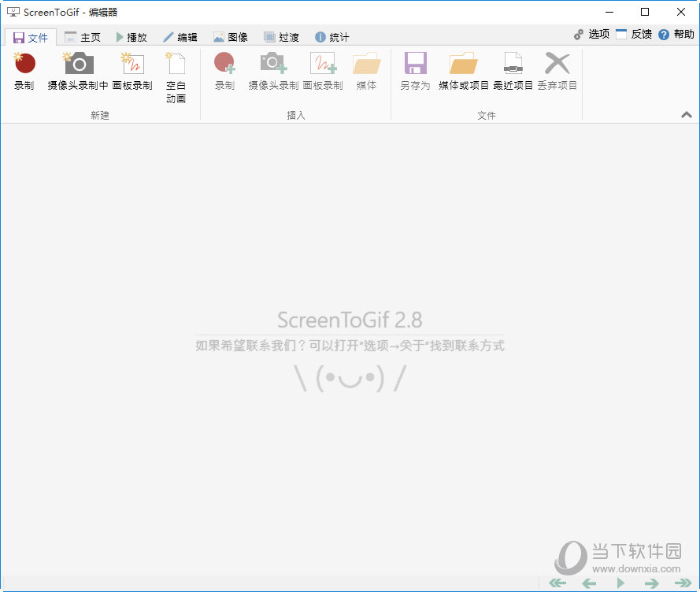
Task: Switch to the 主页 ribbon tab
Action: (x=83, y=38)
